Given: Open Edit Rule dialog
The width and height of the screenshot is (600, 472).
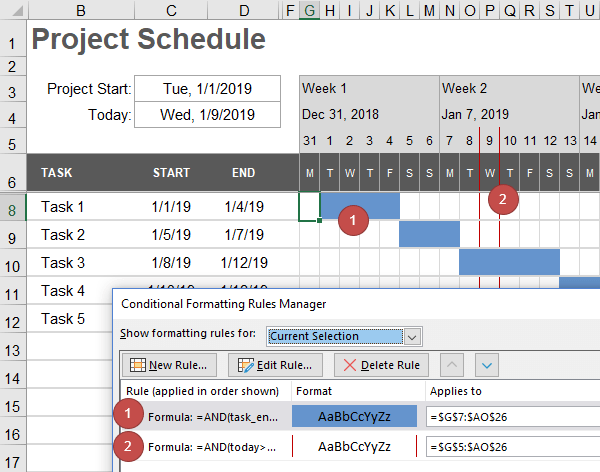Looking at the screenshot, I should pyautogui.click(x=275, y=365).
